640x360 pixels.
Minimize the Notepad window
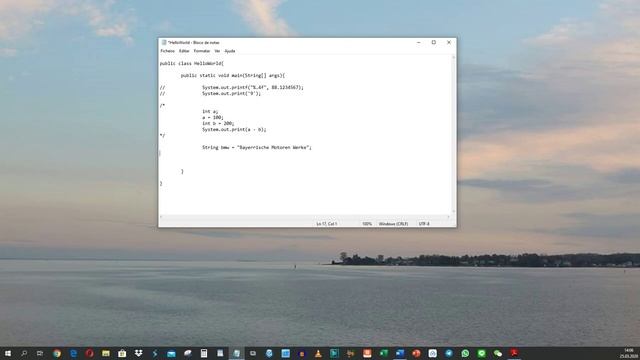coord(418,42)
